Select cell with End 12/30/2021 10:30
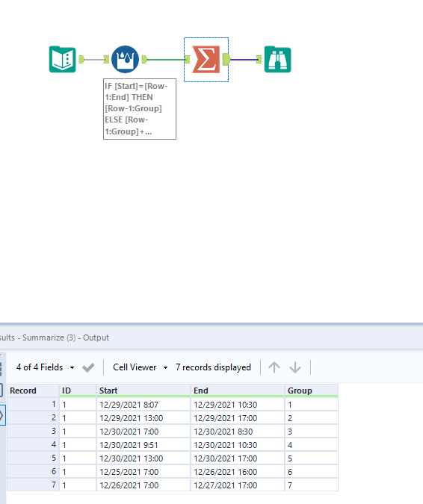The height and width of the screenshot is (504, 423). coord(238,445)
